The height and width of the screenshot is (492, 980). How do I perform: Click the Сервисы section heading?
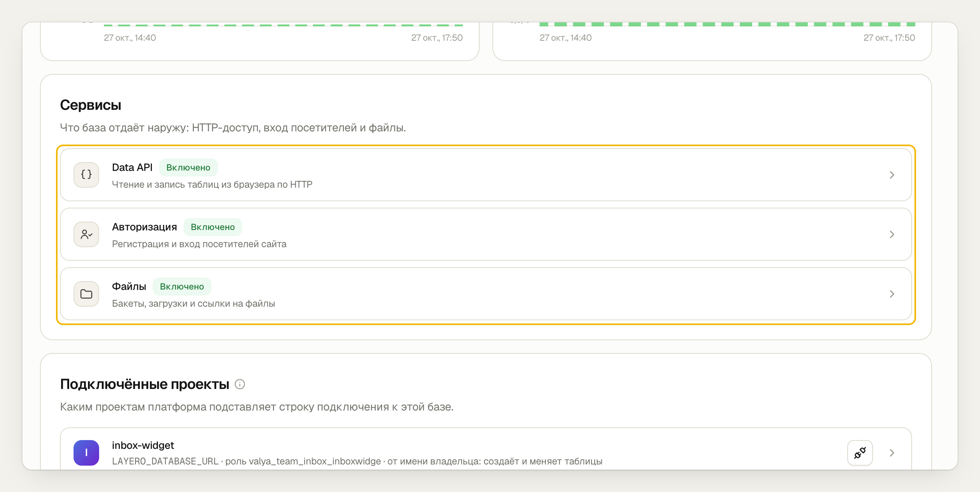pos(91,105)
